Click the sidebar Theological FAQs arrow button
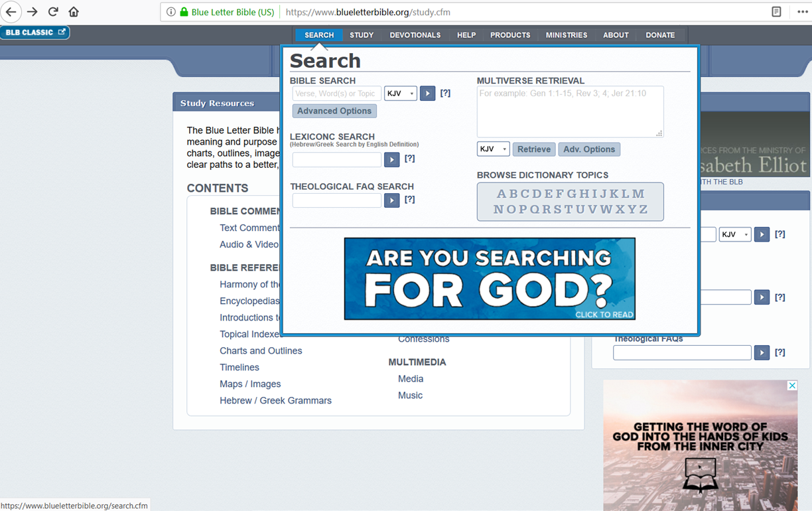This screenshot has width=812, height=511. (x=762, y=352)
